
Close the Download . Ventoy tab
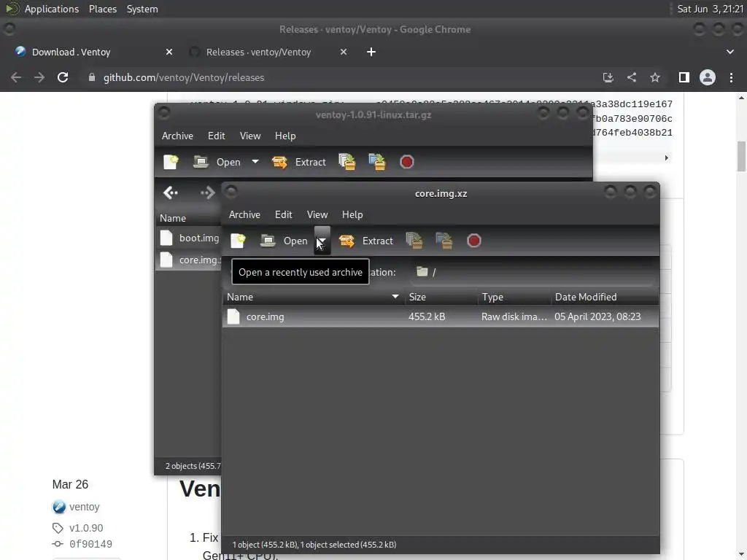169,52
